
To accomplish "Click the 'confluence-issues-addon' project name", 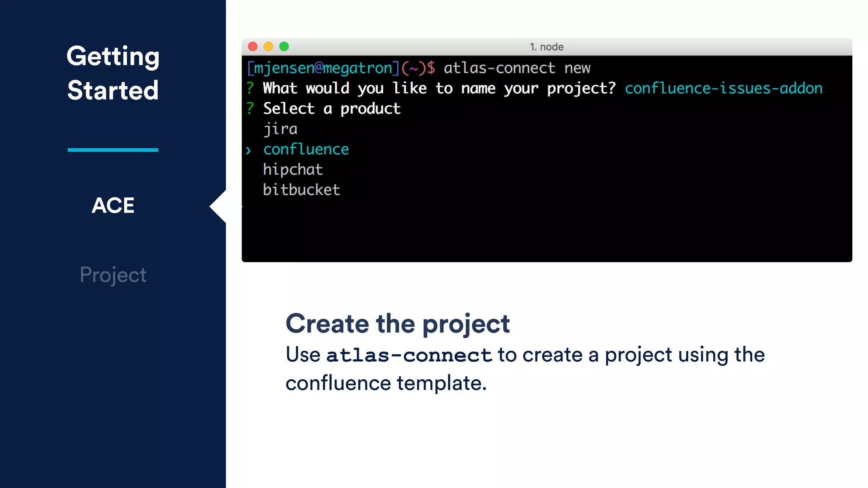I will (723, 88).
